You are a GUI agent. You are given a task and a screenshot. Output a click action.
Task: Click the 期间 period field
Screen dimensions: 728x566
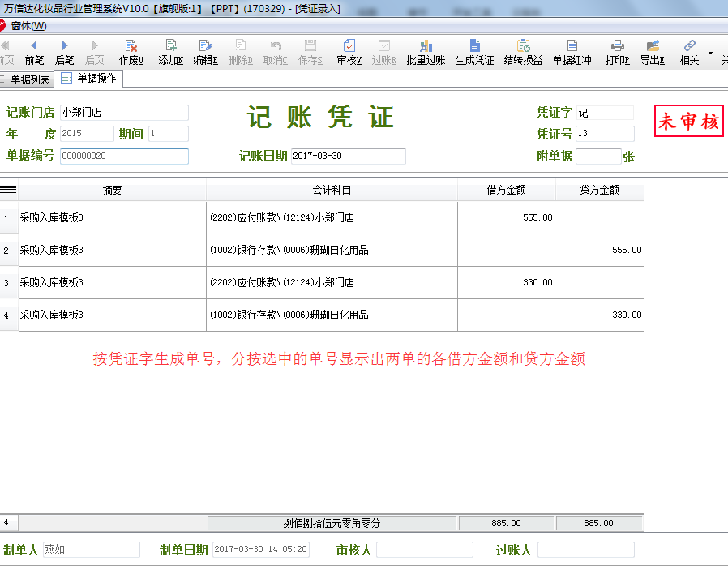[169, 134]
